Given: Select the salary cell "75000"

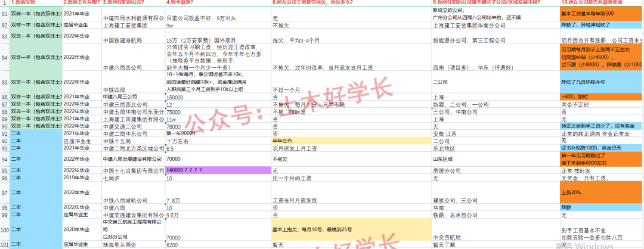Looking at the screenshot, I should 218,111.
